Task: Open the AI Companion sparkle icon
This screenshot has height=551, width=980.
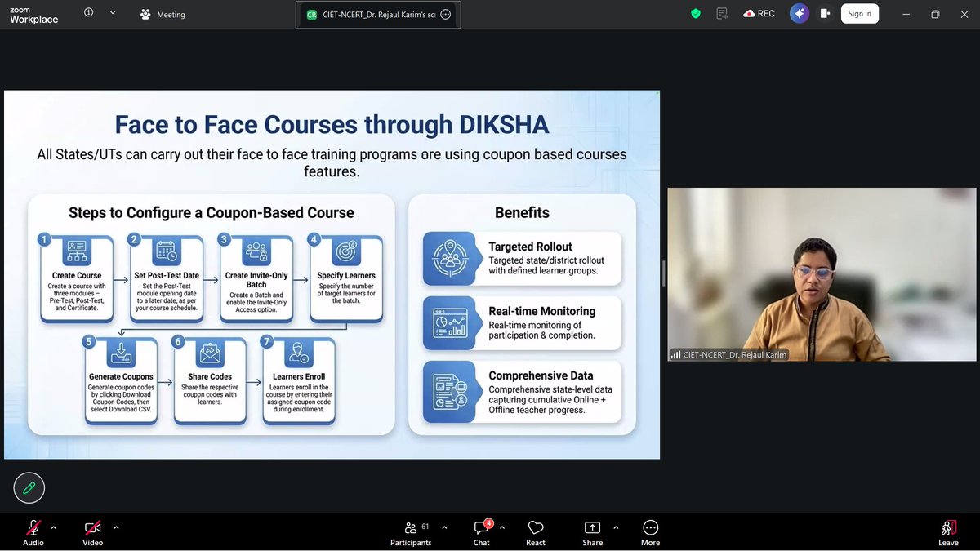Action: click(799, 13)
